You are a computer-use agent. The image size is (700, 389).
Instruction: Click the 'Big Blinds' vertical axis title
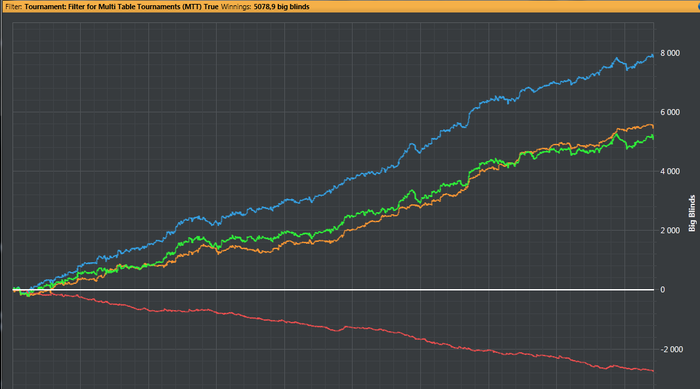coord(692,213)
